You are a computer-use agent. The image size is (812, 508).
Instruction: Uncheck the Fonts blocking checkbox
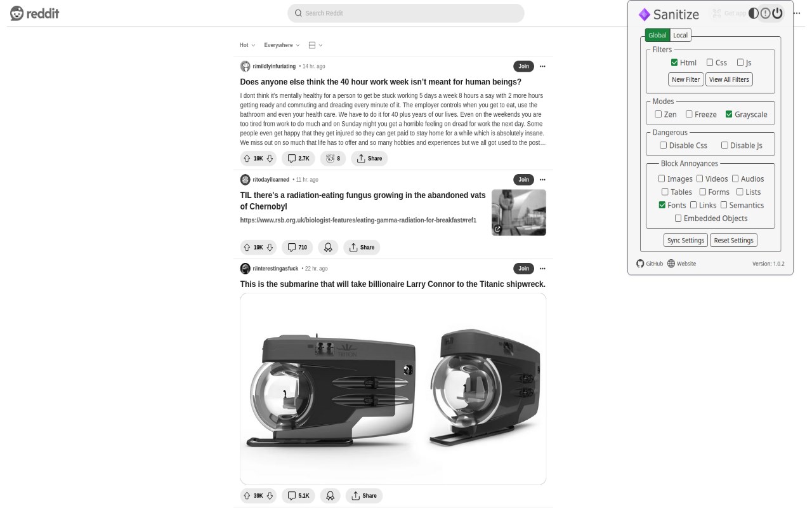[x=662, y=205]
